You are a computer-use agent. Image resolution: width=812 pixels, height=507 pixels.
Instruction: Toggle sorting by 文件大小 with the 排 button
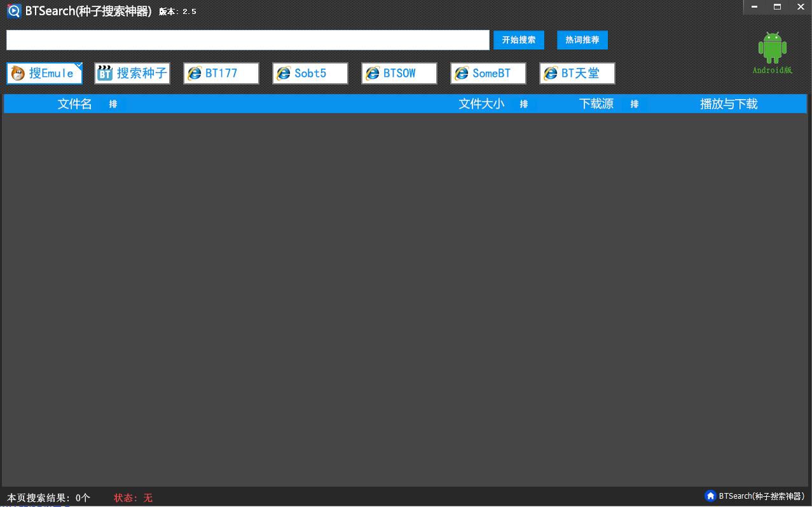pos(524,104)
